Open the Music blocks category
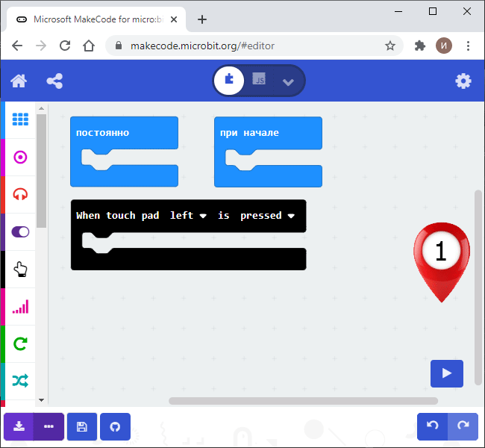This screenshot has height=448, width=485. click(20, 194)
